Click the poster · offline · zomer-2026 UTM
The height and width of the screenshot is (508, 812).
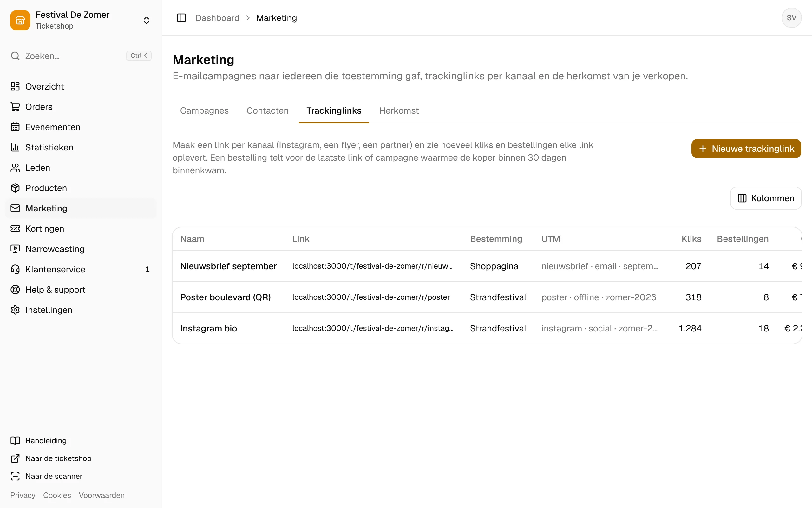tap(599, 297)
